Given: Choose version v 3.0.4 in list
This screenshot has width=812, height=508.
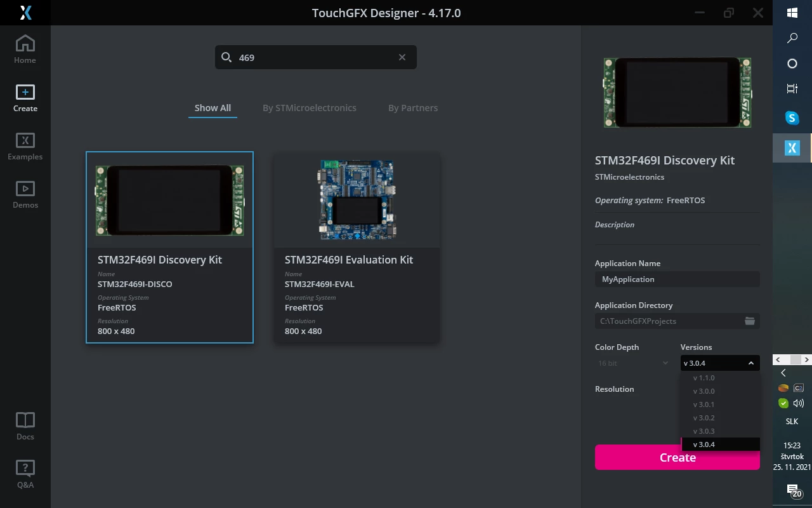Looking at the screenshot, I should [720, 444].
